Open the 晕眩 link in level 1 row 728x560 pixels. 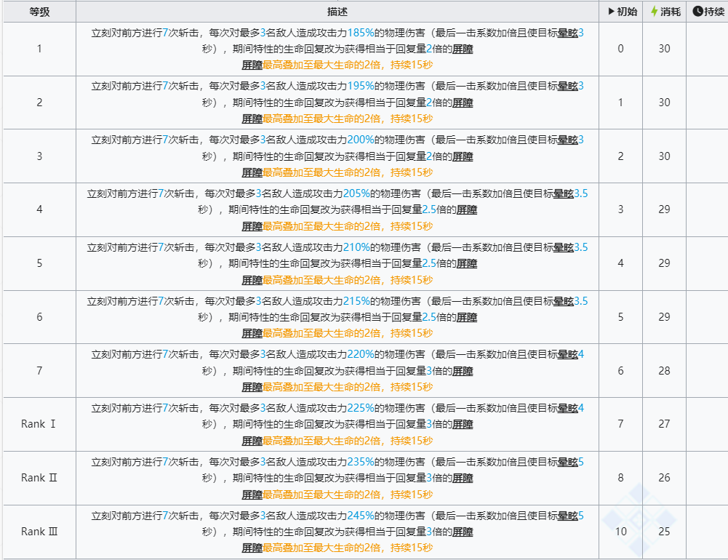click(x=567, y=33)
